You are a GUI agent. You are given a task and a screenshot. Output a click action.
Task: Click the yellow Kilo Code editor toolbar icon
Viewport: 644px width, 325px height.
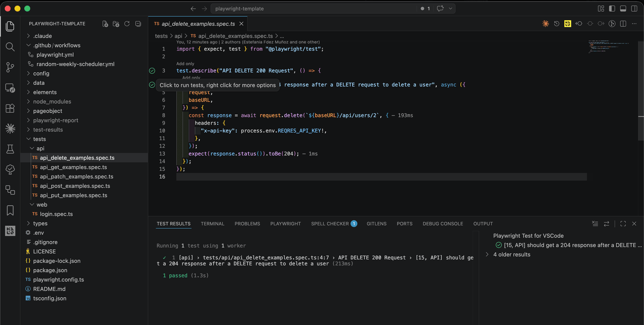pyautogui.click(x=568, y=24)
